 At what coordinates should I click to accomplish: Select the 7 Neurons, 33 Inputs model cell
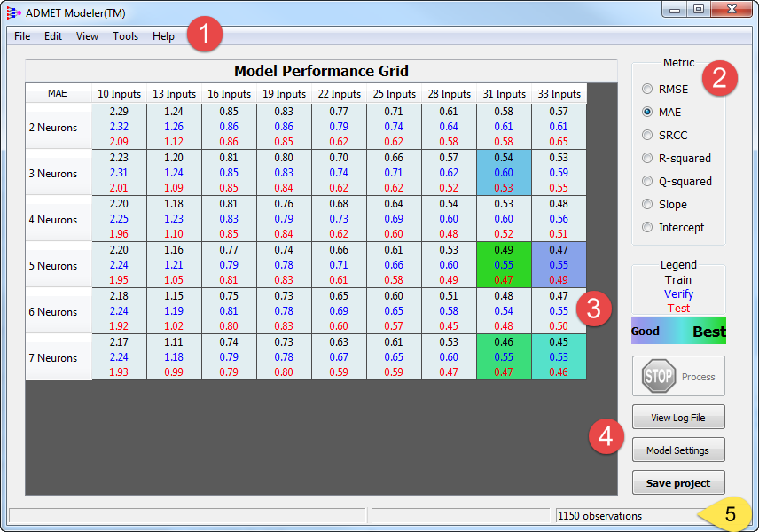click(x=559, y=356)
